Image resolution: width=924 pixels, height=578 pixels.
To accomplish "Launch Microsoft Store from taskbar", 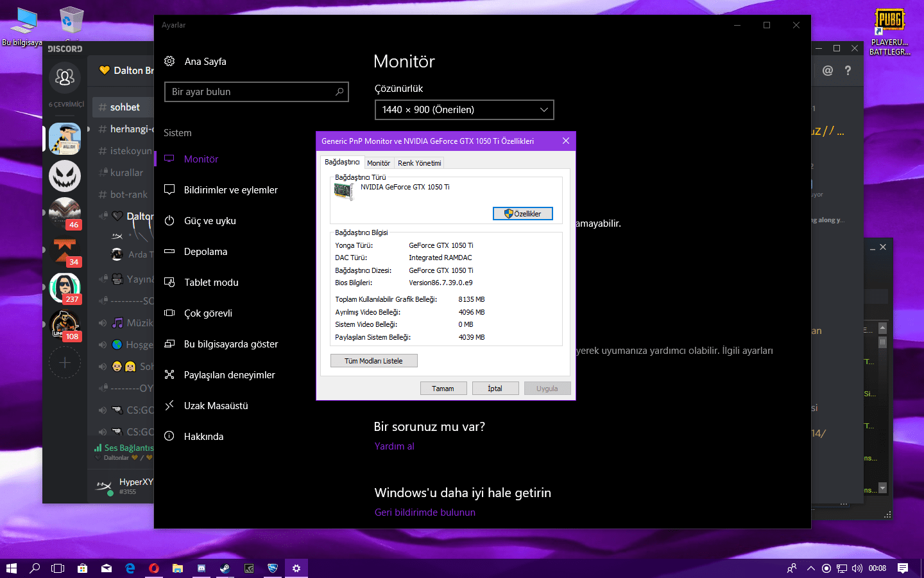I will (82, 568).
